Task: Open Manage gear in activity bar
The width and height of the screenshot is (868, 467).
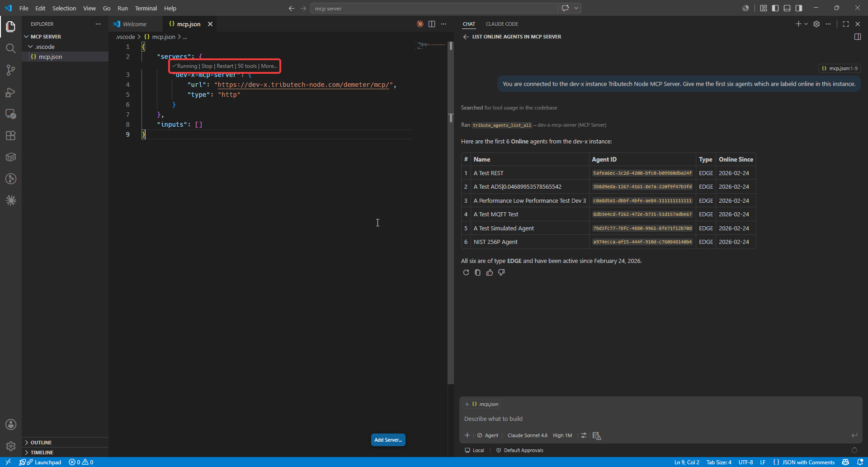Action: [x=11, y=446]
